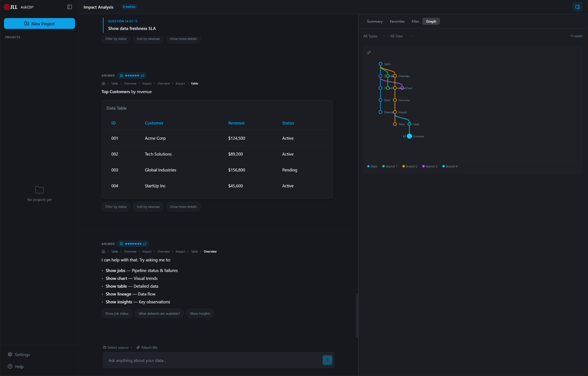Screen dimensions: 588x376
Task: Select the Graph tab
Action: (431, 21)
